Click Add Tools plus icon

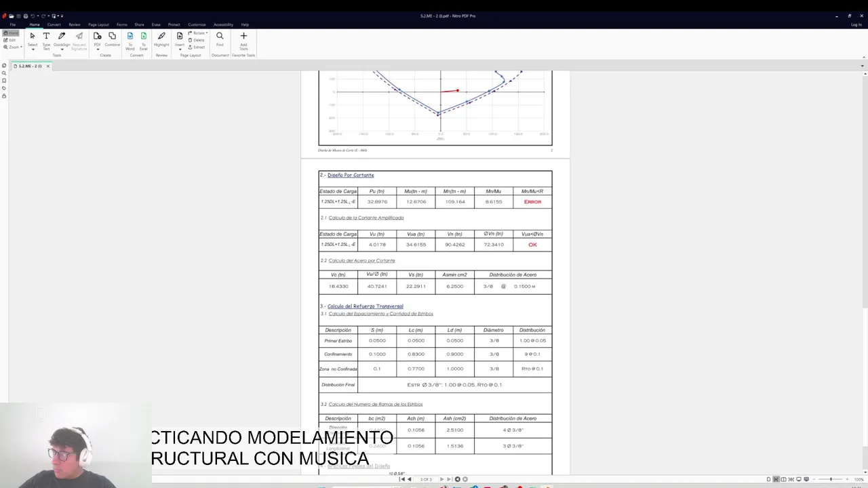(243, 36)
